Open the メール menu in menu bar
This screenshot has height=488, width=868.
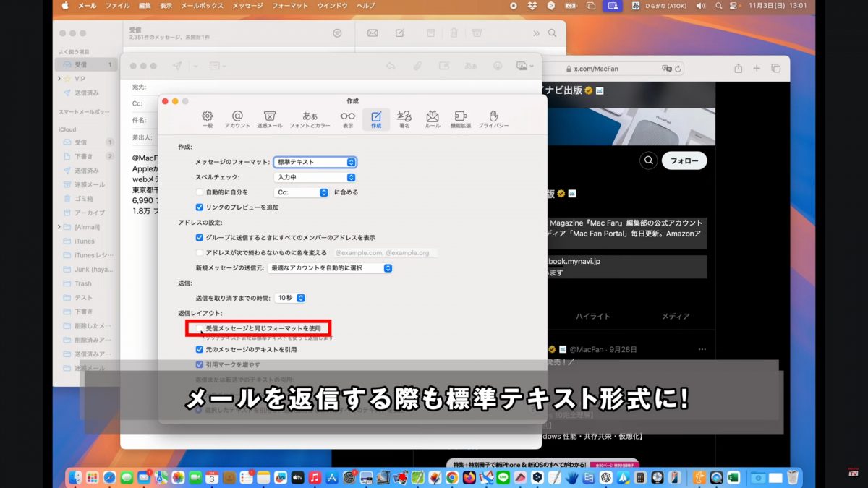87,6
